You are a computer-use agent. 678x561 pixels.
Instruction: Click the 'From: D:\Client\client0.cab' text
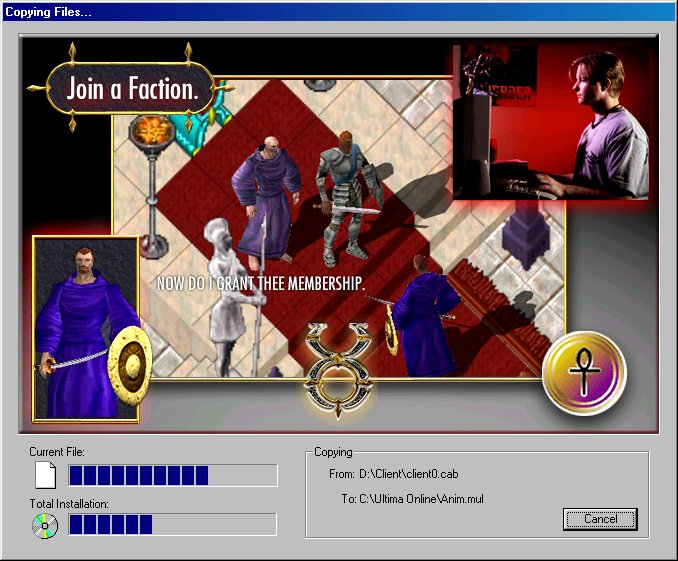coord(393,474)
